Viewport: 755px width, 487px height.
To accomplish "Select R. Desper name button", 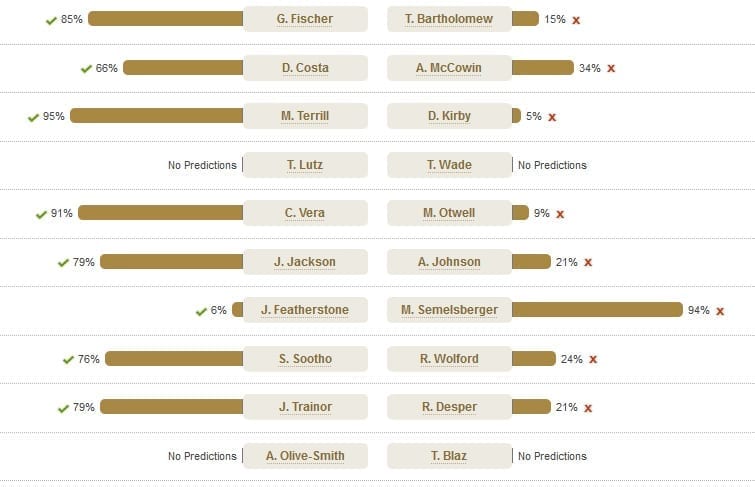I will coord(449,407).
